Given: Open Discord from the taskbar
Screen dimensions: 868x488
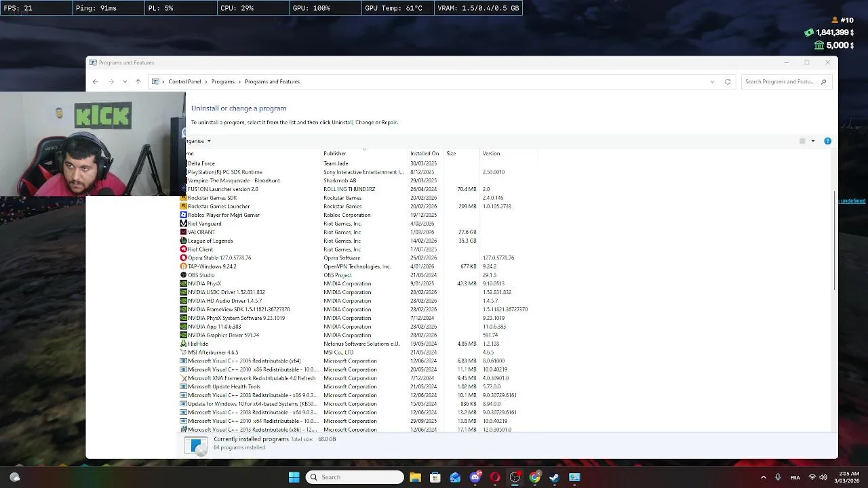Looking at the screenshot, I should coord(475,477).
